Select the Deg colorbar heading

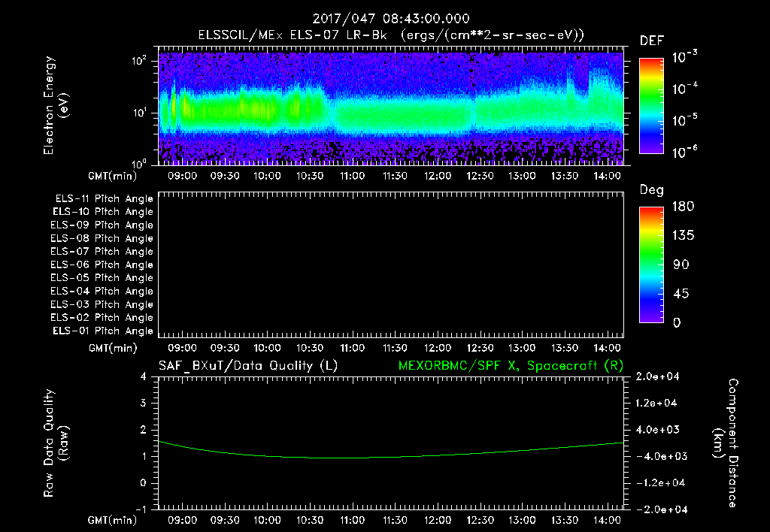[652, 190]
